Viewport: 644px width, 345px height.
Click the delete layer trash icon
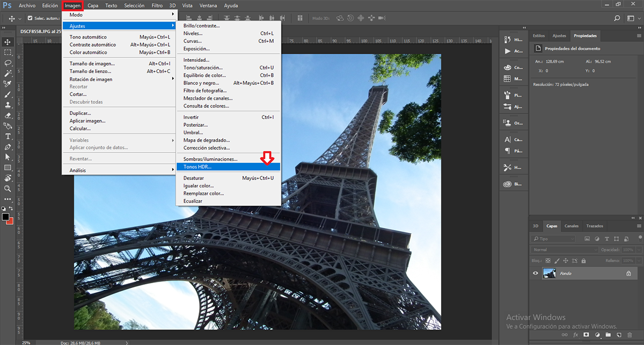tap(628, 335)
